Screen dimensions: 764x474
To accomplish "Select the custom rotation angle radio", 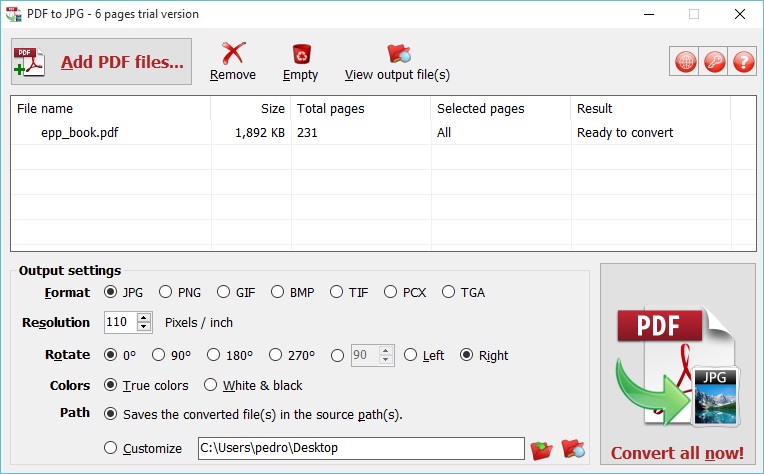I will coord(337,356).
